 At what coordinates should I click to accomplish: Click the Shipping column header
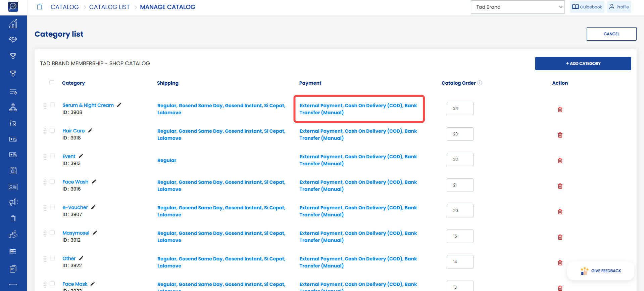168,83
